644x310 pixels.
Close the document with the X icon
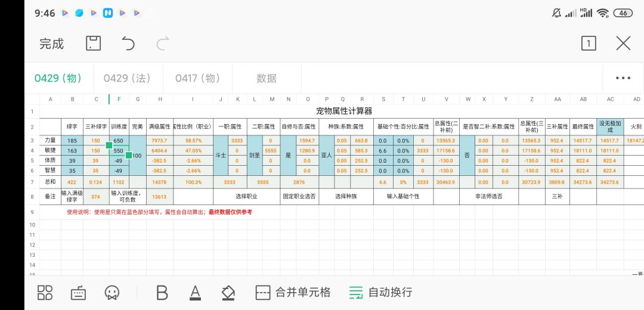coord(624,43)
